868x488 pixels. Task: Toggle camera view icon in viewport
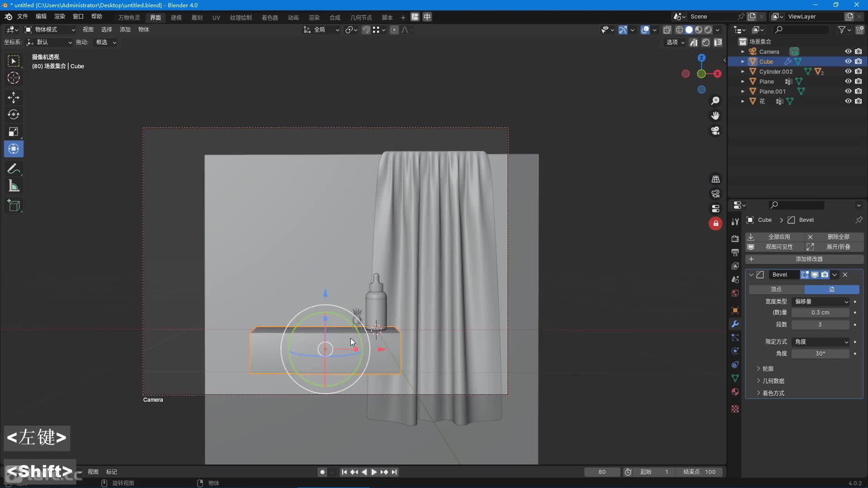[x=715, y=131]
